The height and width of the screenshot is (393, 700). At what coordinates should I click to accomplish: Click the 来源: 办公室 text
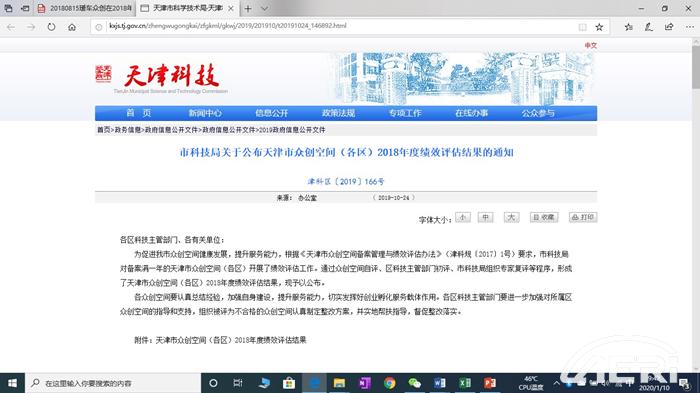pos(296,197)
